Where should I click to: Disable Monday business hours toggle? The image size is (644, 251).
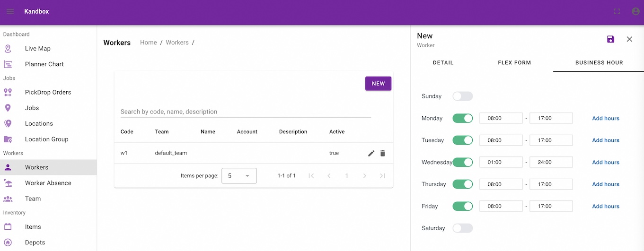click(462, 118)
